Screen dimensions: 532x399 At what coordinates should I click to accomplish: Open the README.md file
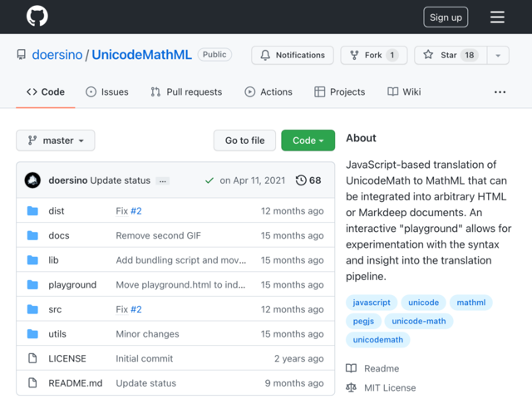click(x=76, y=382)
